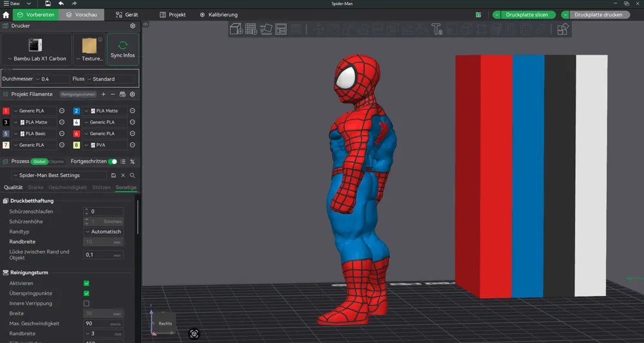Open the Projekt tab
This screenshot has width=644, height=343.
point(173,15)
